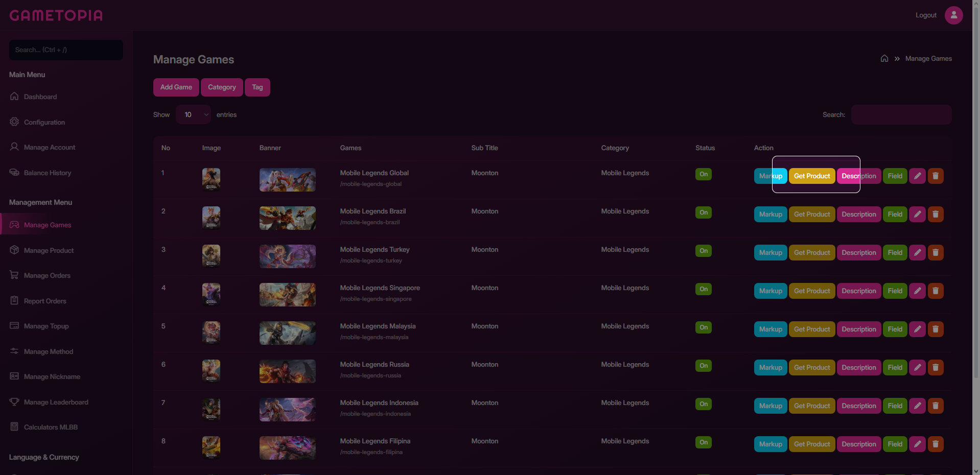Screen dimensions: 980x475
Task: Edit Mobile Legends Indonesia with pencil icon
Action: pyautogui.click(x=917, y=406)
